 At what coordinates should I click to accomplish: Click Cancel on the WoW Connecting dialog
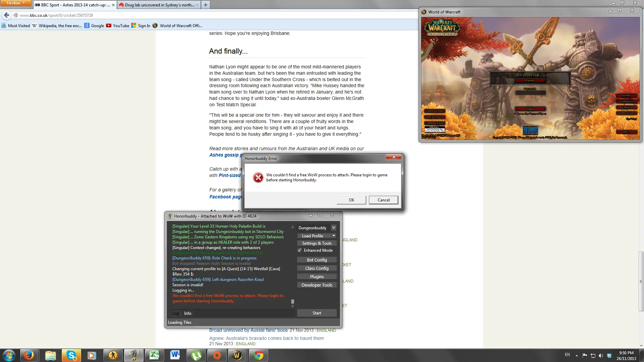pyautogui.click(x=530, y=80)
